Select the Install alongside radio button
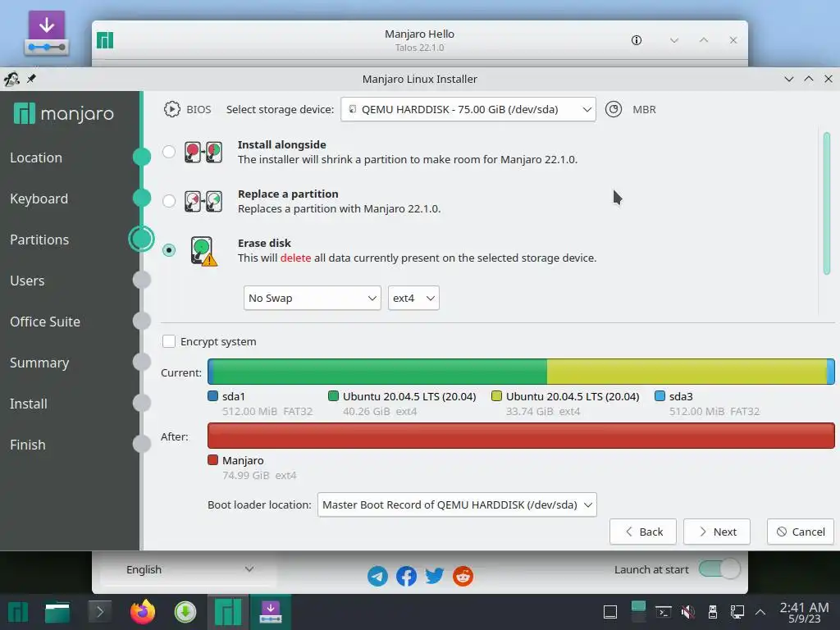 pos(169,152)
